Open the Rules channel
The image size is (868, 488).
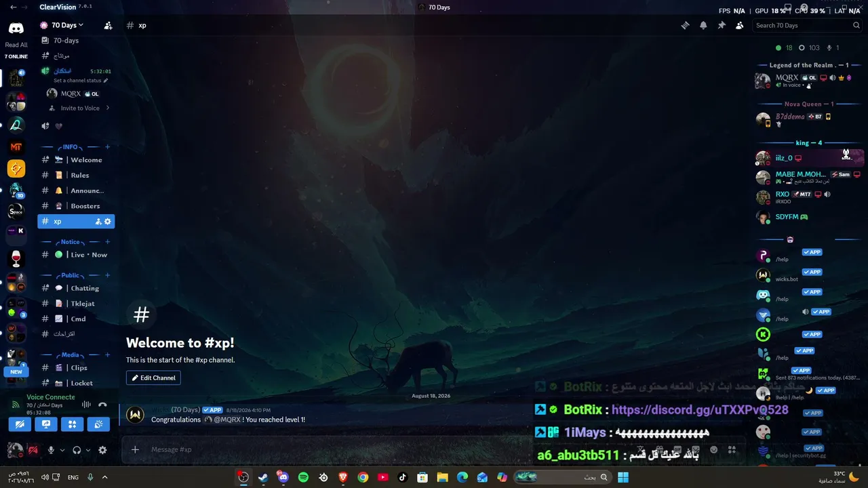76,176
